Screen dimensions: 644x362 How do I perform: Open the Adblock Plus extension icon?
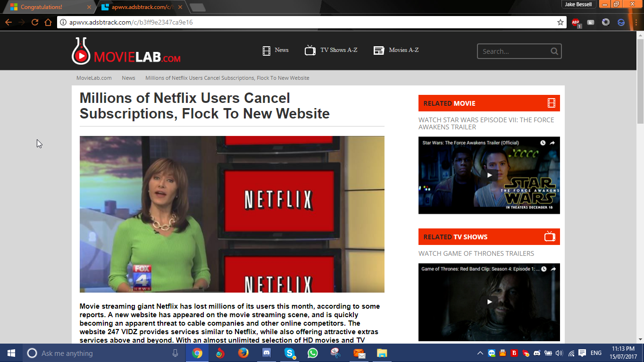(576, 22)
